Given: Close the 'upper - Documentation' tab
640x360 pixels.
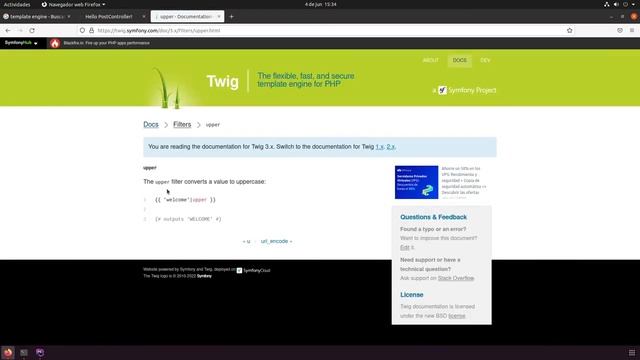Looking at the screenshot, I should pyautogui.click(x=219, y=17).
